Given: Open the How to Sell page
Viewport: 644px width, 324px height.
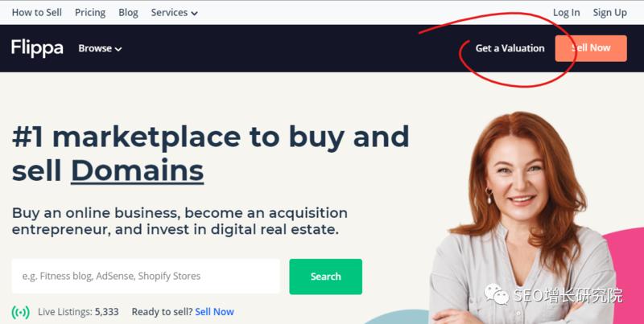Looking at the screenshot, I should [36, 13].
